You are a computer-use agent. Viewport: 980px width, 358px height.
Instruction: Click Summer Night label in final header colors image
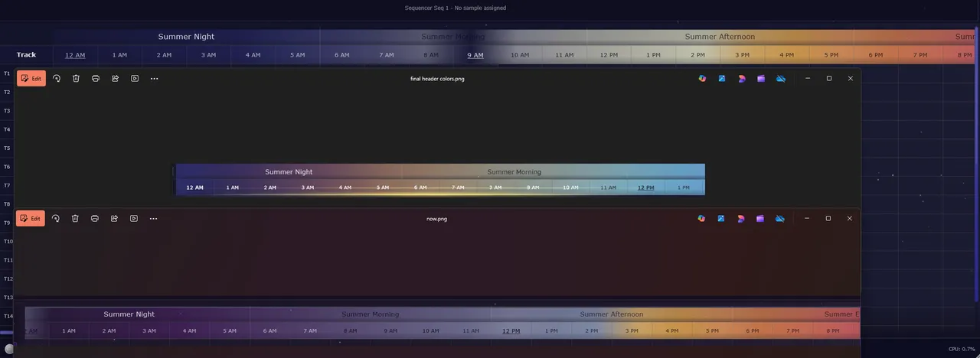pos(289,172)
